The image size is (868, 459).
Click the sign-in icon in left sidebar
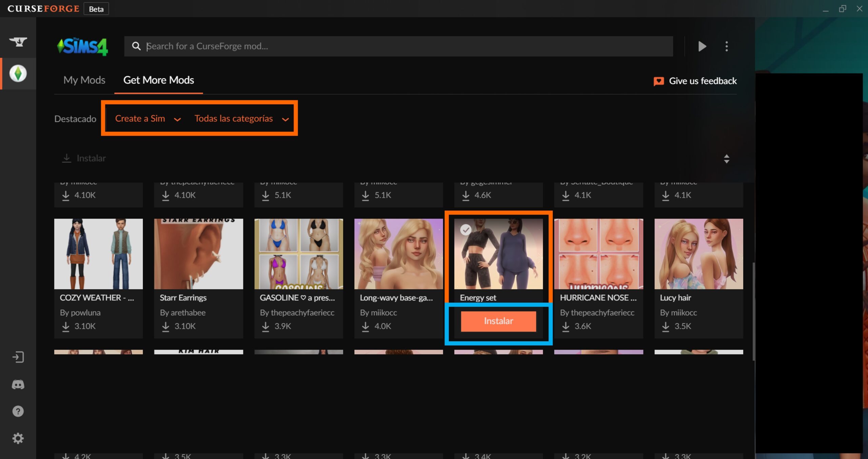point(18,357)
